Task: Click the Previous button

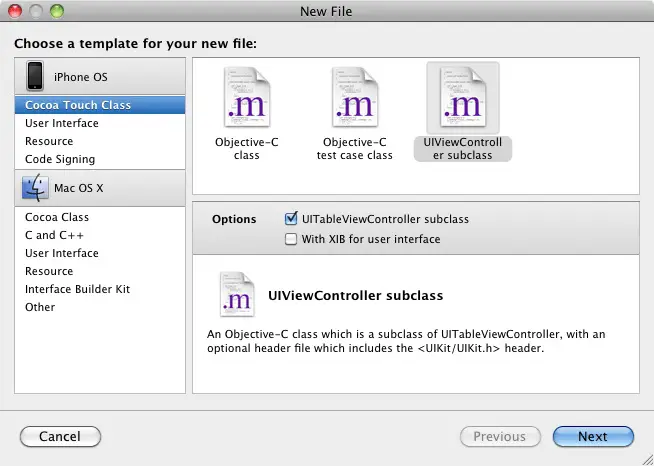Action: click(500, 436)
